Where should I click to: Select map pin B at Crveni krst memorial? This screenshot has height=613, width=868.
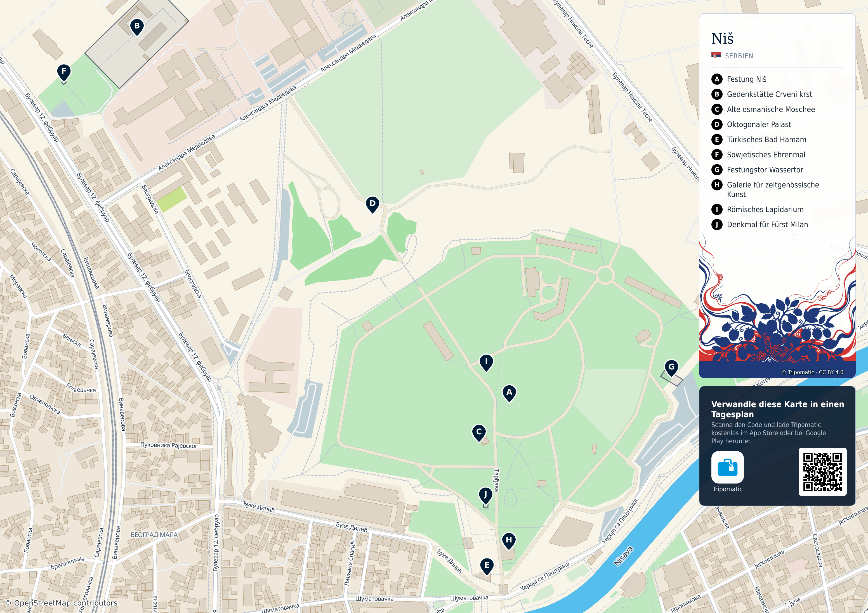[137, 27]
